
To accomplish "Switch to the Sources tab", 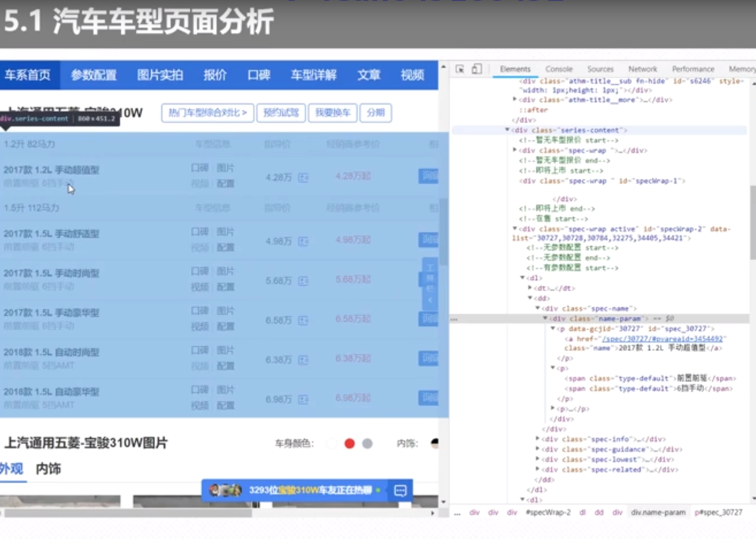I will click(600, 69).
